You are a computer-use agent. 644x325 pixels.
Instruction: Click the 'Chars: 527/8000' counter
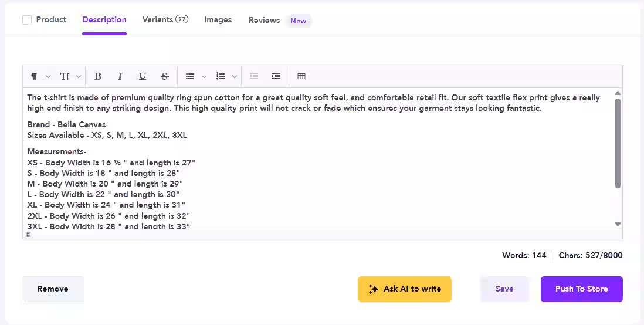591,255
